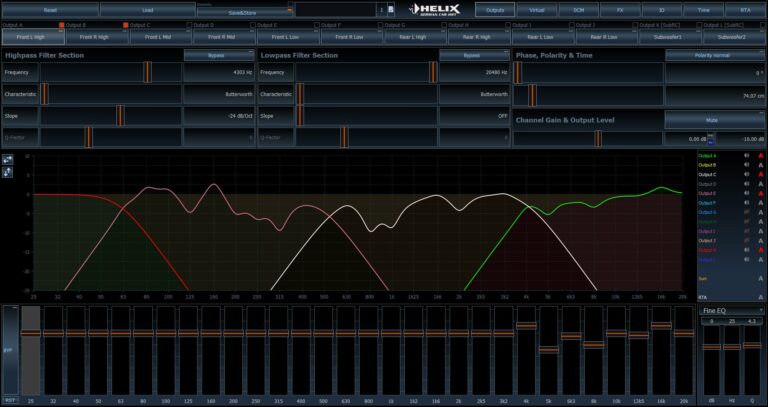Toggle the checkbox after Output G label

point(444,25)
